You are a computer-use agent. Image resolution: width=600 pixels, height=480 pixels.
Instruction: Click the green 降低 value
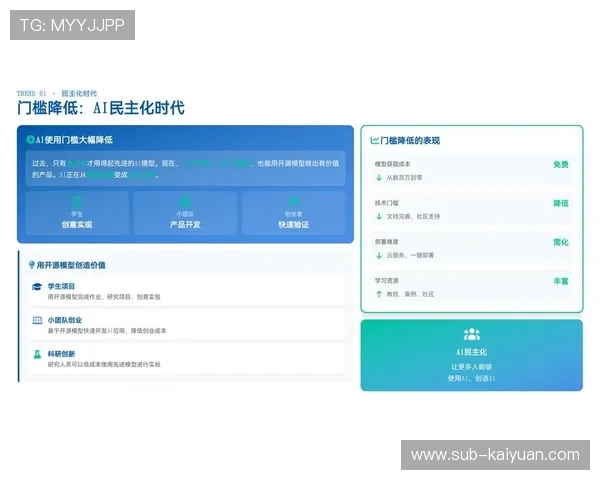click(561, 203)
